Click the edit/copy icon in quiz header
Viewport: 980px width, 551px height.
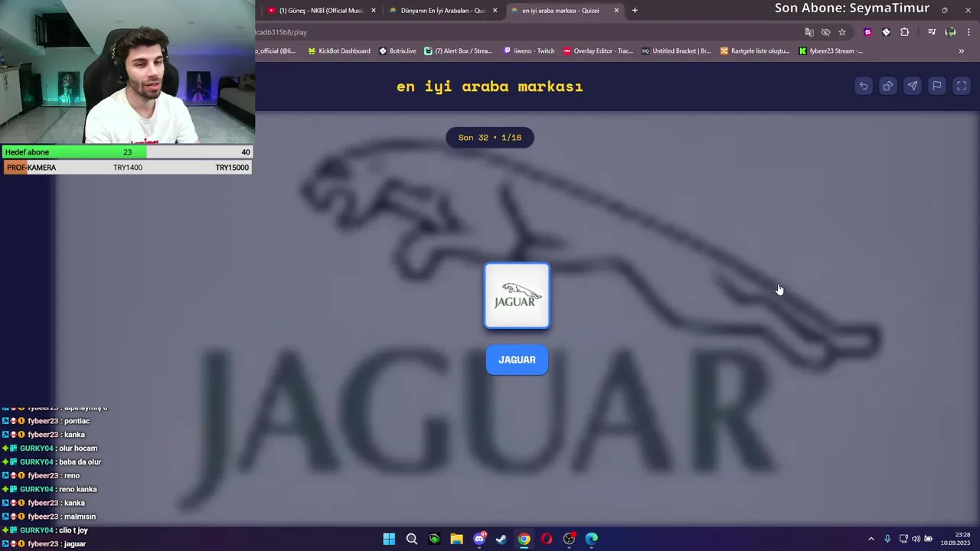[888, 86]
